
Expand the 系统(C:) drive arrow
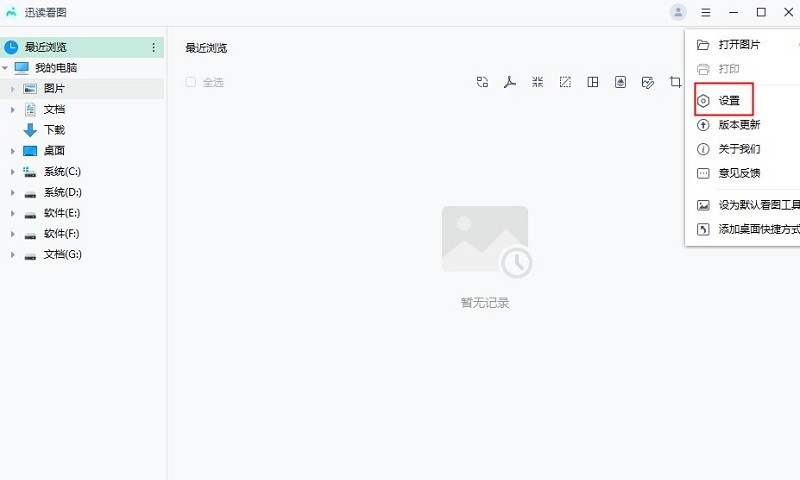(13, 172)
